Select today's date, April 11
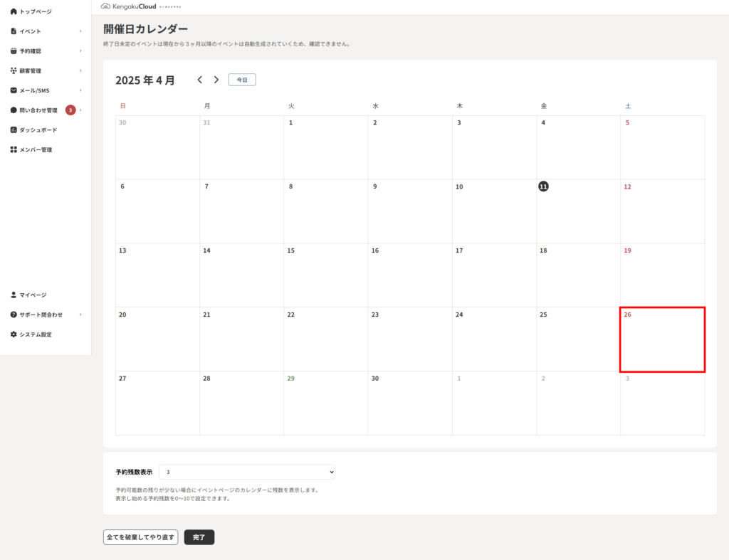 coord(578,211)
